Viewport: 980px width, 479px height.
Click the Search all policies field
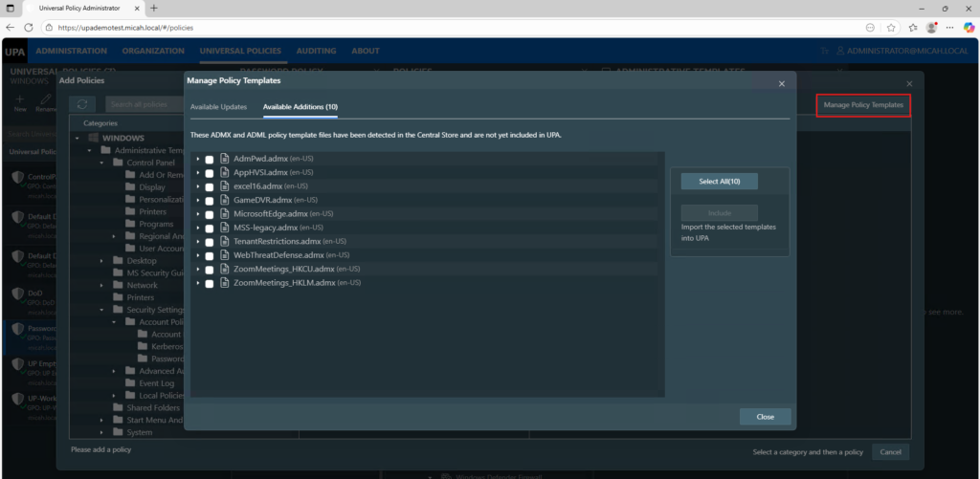144,103
